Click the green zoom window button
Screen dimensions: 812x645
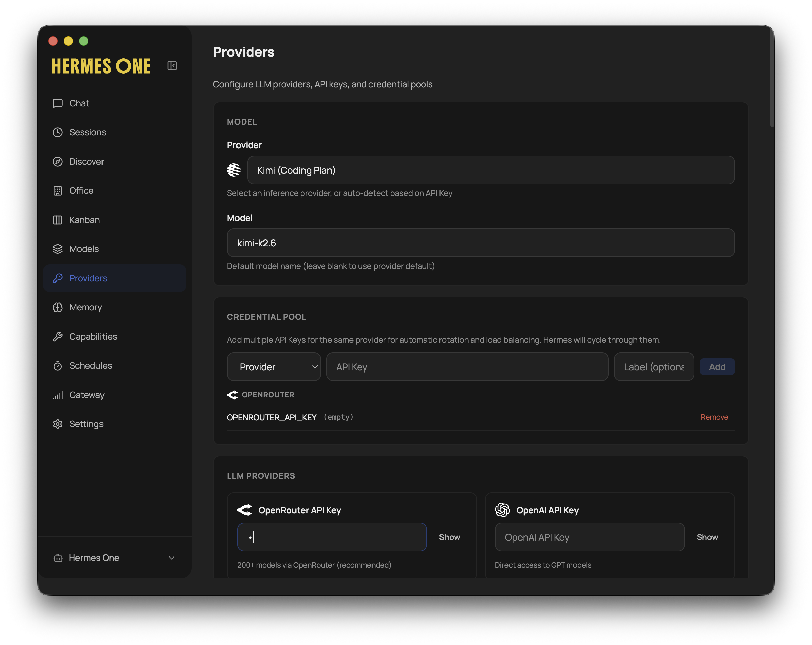pos(84,41)
